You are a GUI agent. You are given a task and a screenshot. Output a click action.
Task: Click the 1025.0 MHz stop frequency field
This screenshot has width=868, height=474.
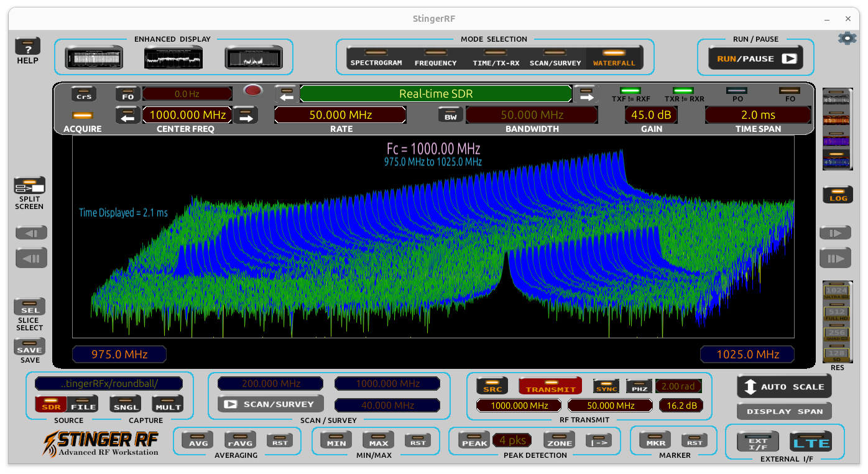point(747,354)
